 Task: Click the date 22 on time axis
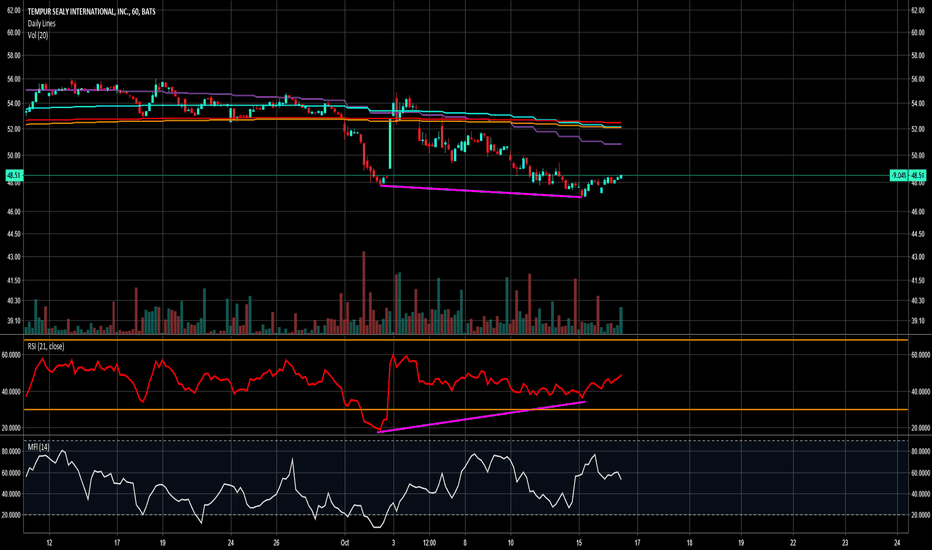point(793,542)
